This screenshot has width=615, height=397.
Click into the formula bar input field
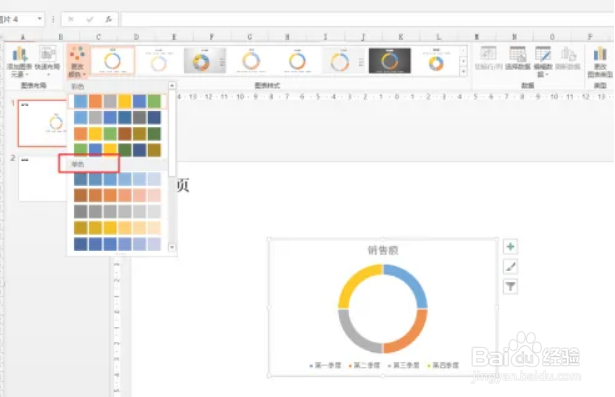tap(368, 19)
